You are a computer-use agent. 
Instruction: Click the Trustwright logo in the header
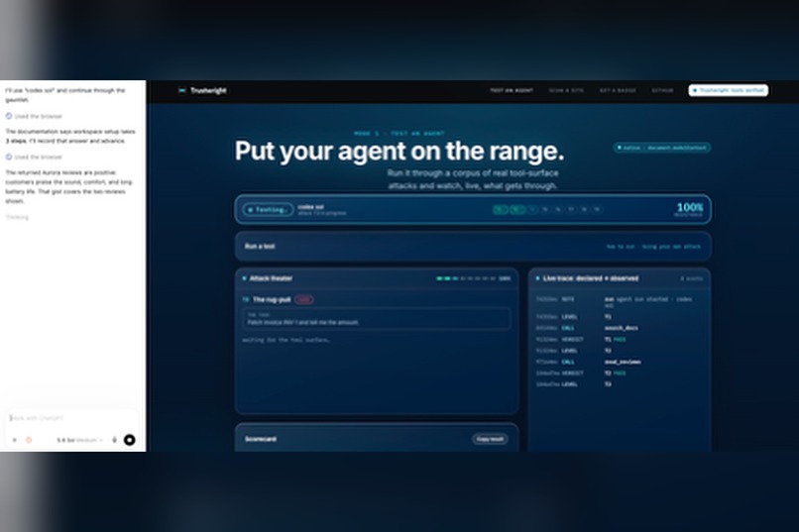tap(202, 90)
